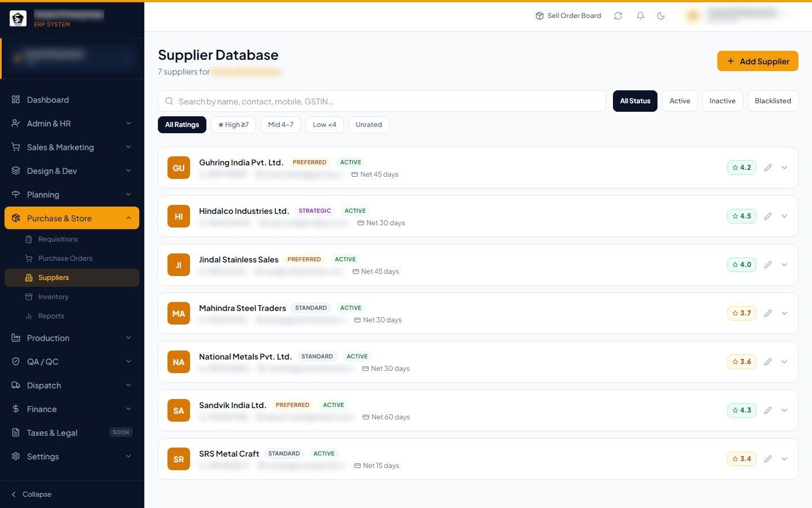Image resolution: width=812 pixels, height=508 pixels.
Task: Click the supplier search field
Action: tap(382, 101)
